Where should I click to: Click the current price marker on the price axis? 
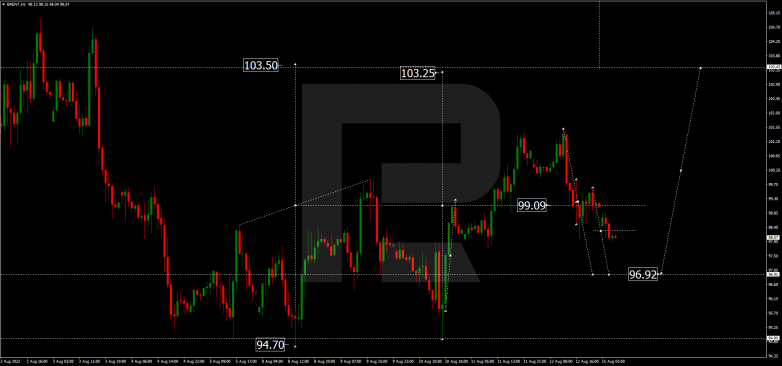(774, 238)
